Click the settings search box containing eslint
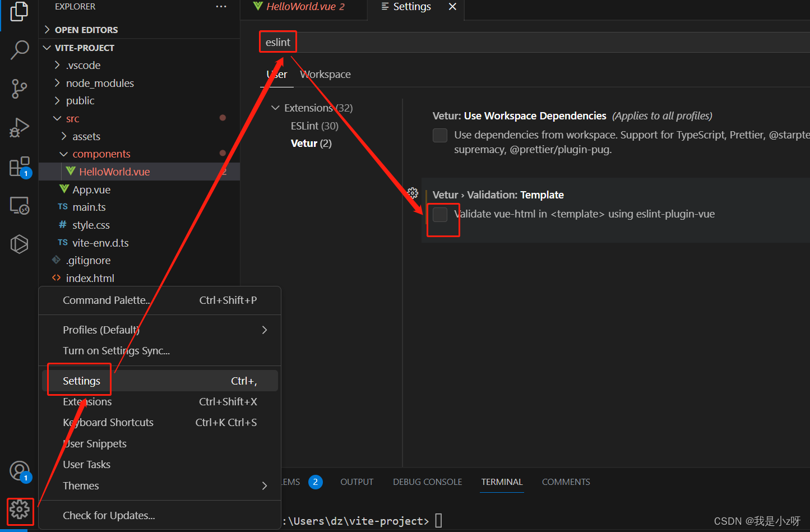This screenshot has height=532, width=810. click(x=535, y=42)
